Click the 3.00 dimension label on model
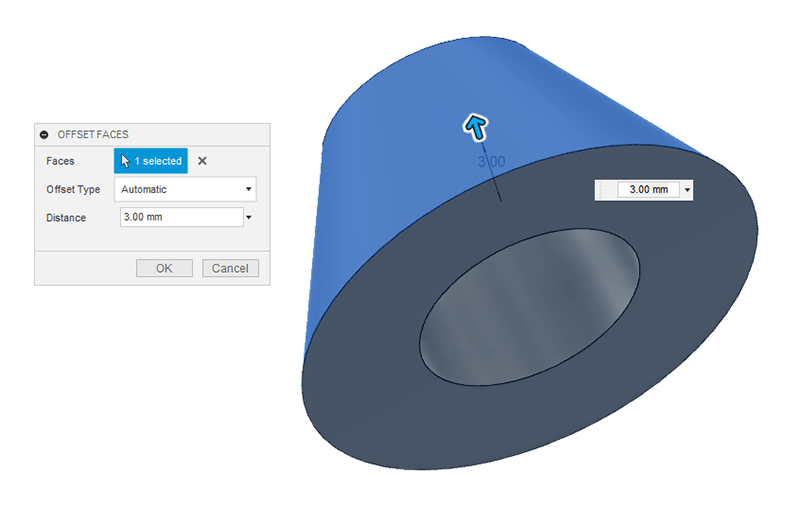The height and width of the screenshot is (508, 800). point(491,162)
